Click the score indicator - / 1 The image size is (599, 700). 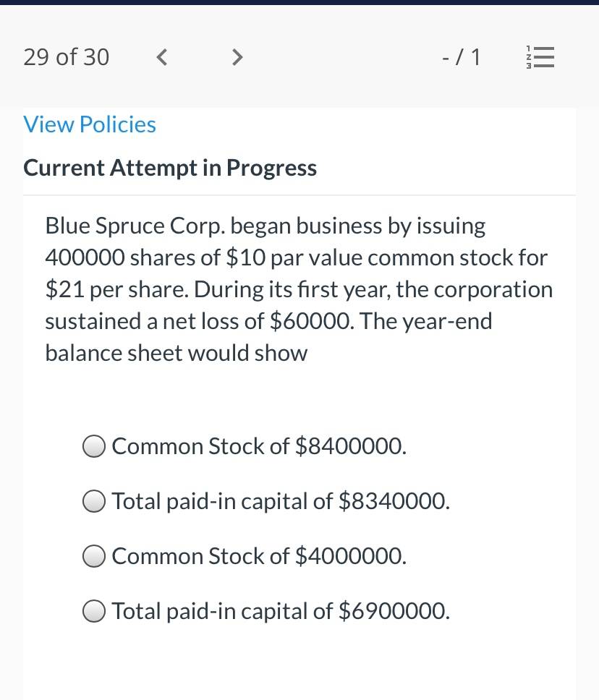[x=461, y=57]
